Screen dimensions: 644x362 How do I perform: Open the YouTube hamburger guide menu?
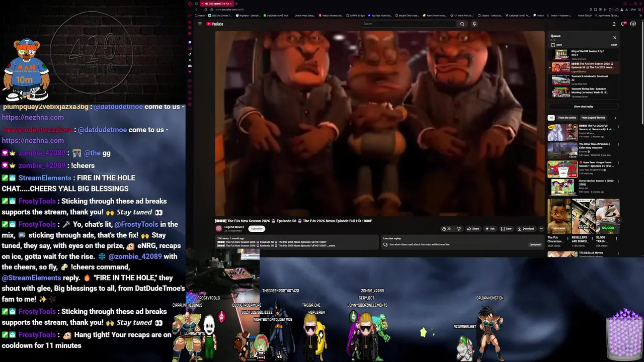click(x=200, y=24)
